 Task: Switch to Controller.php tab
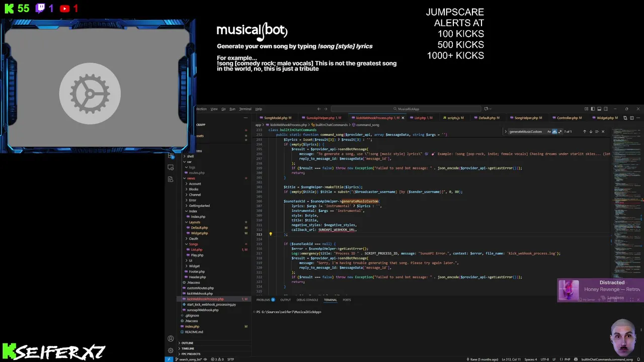click(x=569, y=118)
